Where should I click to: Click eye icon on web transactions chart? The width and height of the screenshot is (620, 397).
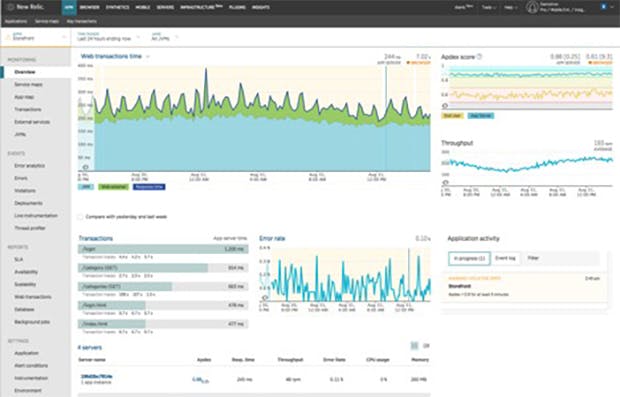(x=85, y=167)
